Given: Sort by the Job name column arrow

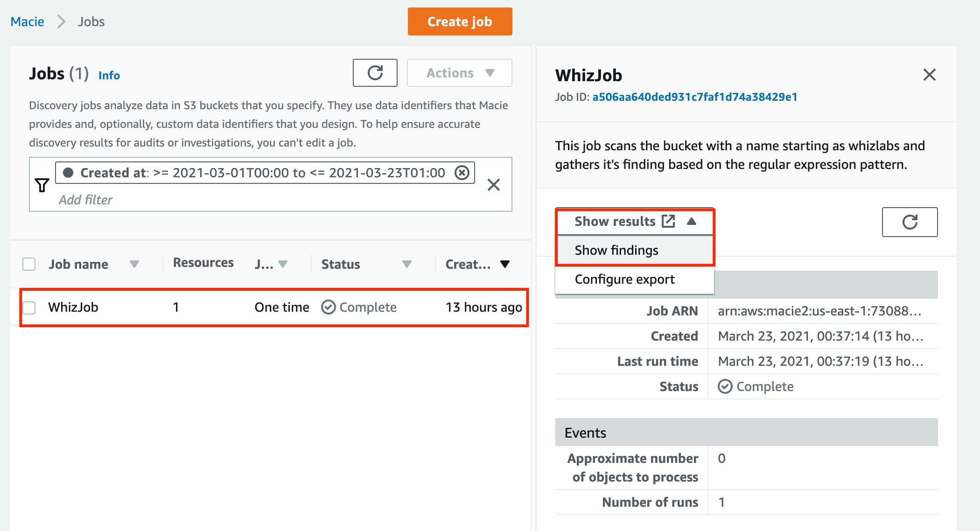Looking at the screenshot, I should coord(134,264).
